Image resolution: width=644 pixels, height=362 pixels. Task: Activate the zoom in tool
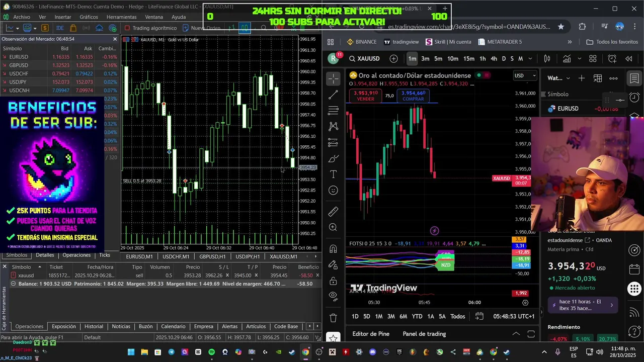(x=333, y=227)
